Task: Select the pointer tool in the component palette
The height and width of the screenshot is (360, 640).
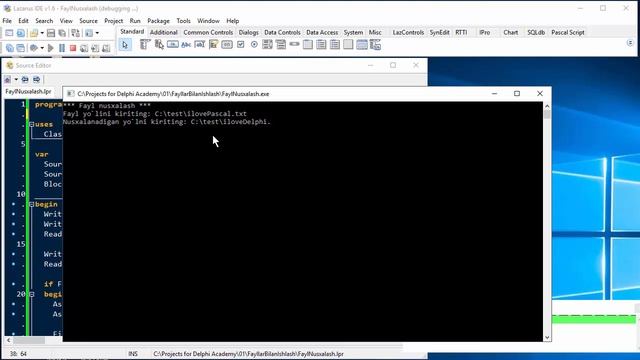Action: click(x=125, y=45)
